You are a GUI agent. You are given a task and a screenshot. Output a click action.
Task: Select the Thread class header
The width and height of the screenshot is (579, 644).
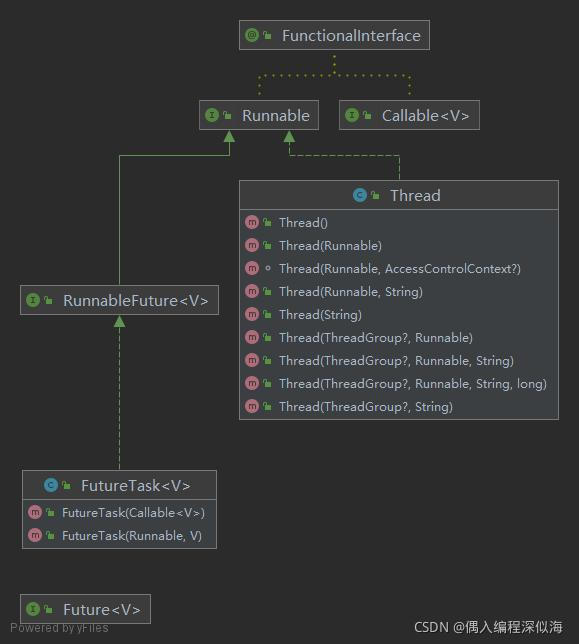(x=399, y=195)
